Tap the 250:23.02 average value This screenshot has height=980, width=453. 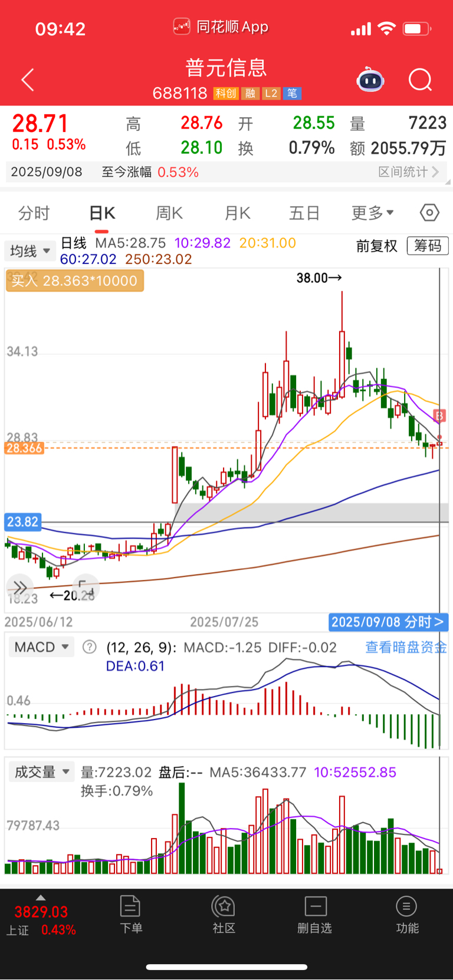click(159, 259)
